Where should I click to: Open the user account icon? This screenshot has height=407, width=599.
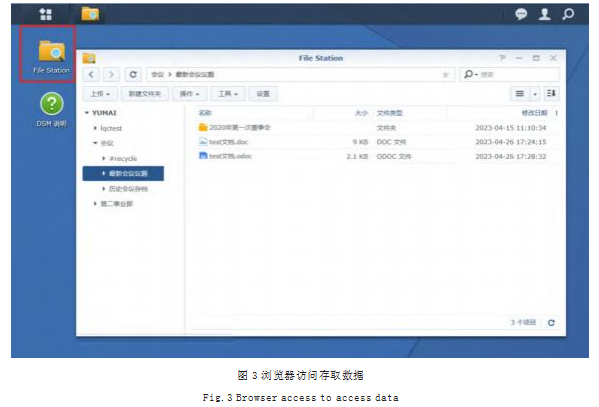(x=544, y=14)
